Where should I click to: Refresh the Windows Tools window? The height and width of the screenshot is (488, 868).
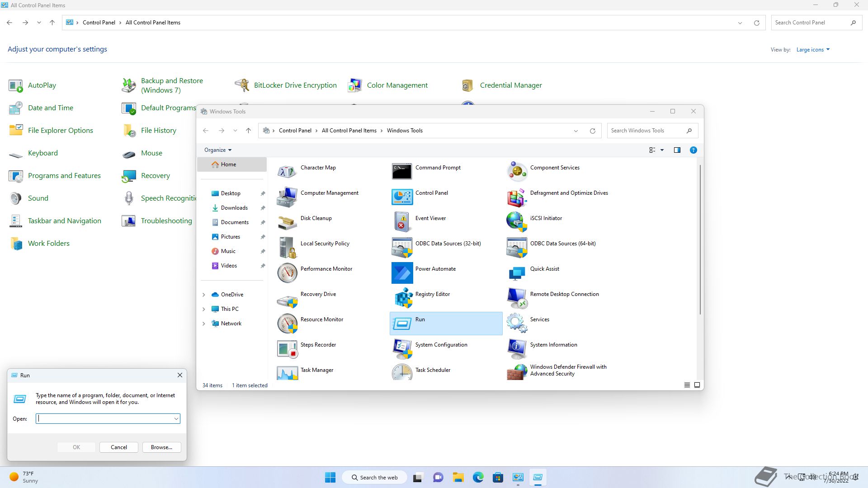(x=593, y=131)
